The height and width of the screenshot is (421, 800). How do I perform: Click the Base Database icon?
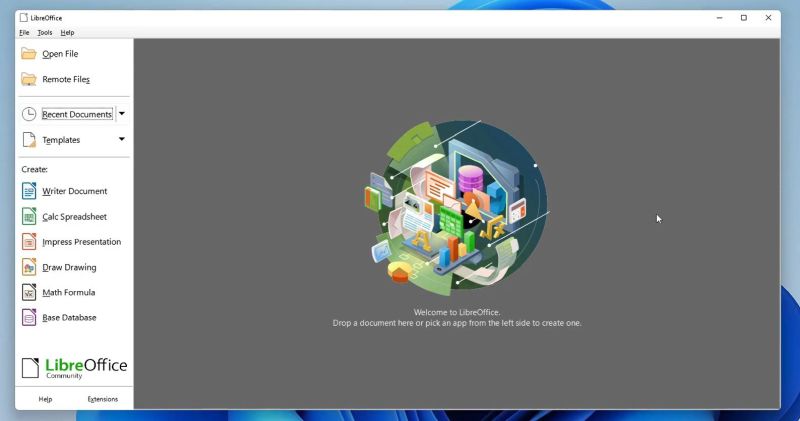29,317
